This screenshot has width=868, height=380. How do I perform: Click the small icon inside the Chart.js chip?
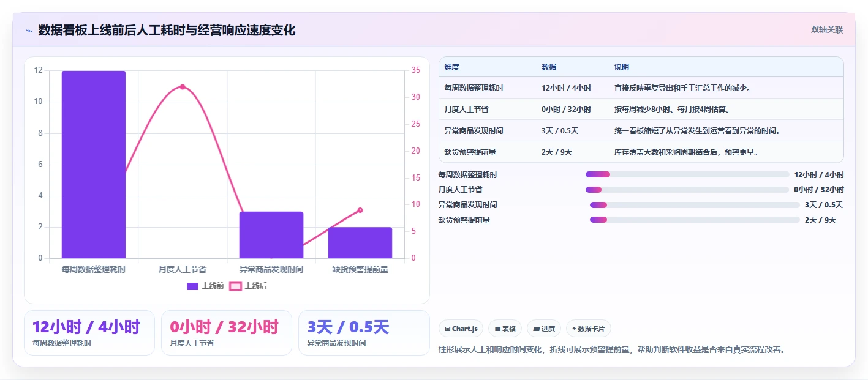point(448,329)
